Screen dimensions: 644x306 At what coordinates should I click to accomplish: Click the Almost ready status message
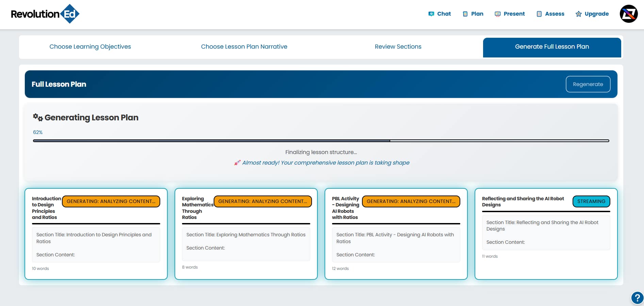pos(322,163)
